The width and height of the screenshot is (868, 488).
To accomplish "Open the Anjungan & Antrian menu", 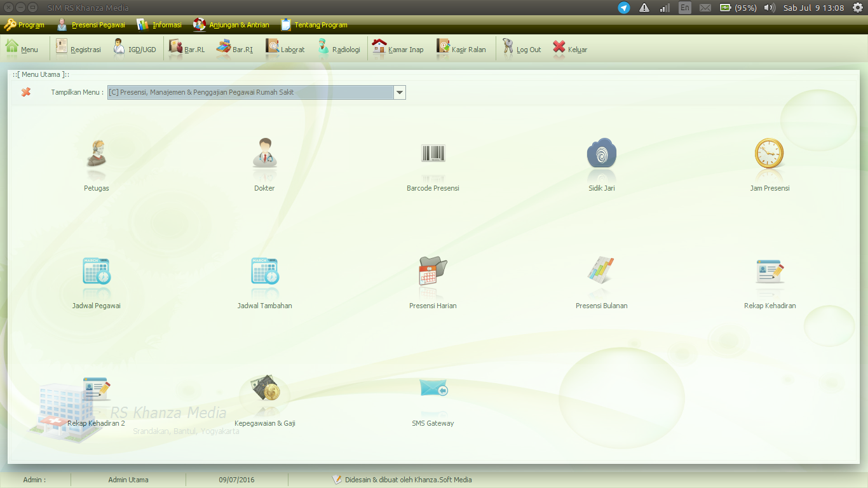I will [233, 25].
